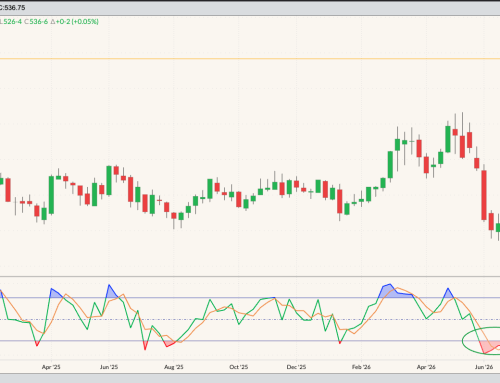This screenshot has width=500, height=383.
Task: Select the Oct '25 axis label
Action: pyautogui.click(x=239, y=367)
